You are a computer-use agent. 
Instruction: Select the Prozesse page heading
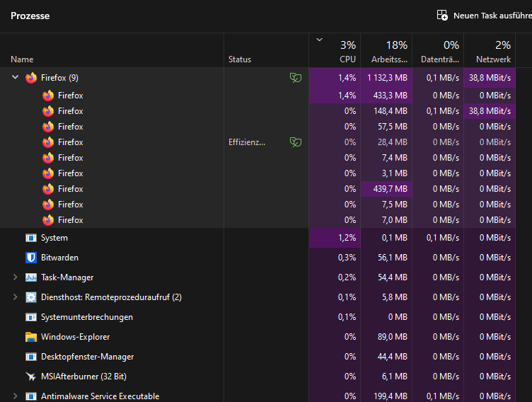coord(30,16)
